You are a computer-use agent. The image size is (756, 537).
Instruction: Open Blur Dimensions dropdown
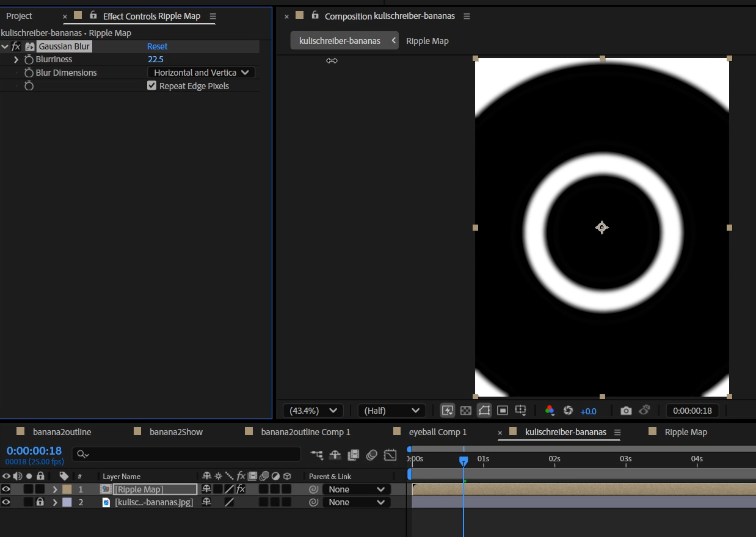pos(202,73)
